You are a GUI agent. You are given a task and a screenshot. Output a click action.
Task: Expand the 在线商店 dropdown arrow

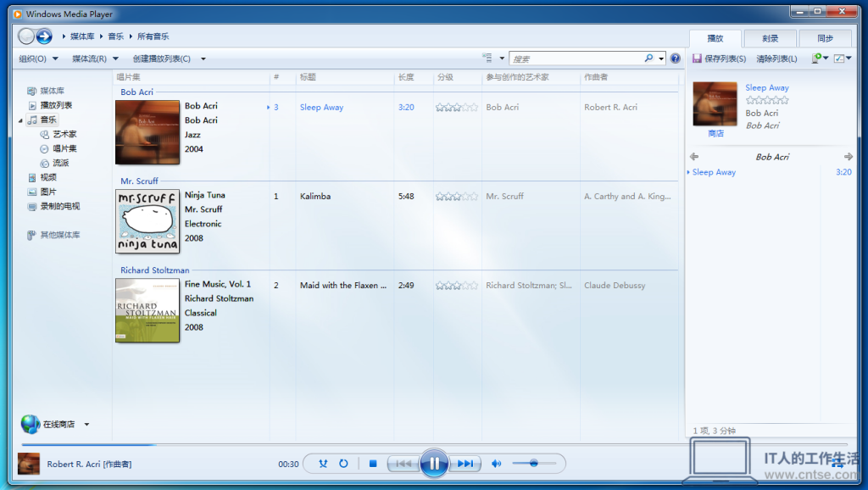coord(87,425)
